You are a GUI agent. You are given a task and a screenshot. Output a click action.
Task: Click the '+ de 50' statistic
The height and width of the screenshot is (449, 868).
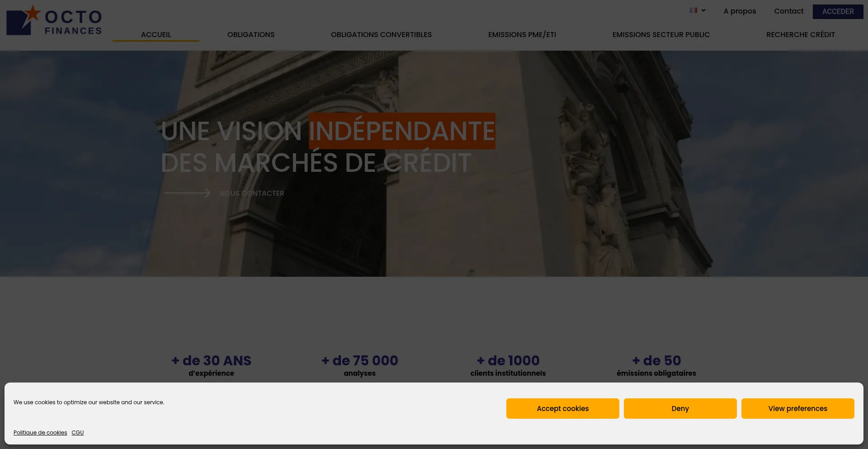tap(656, 360)
